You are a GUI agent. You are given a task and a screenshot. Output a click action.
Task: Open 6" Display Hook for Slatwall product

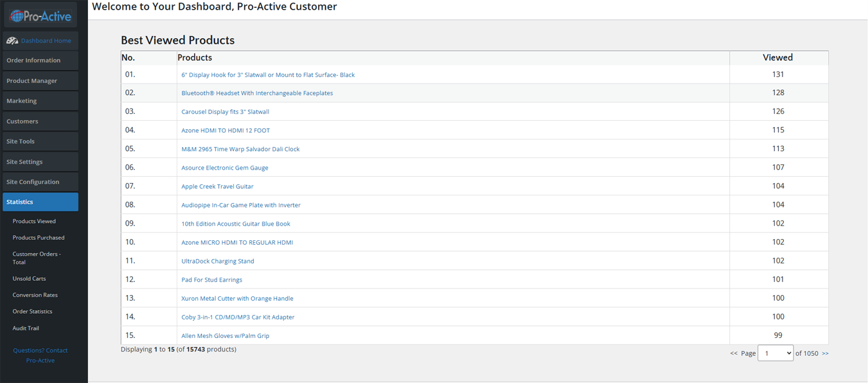pos(268,75)
